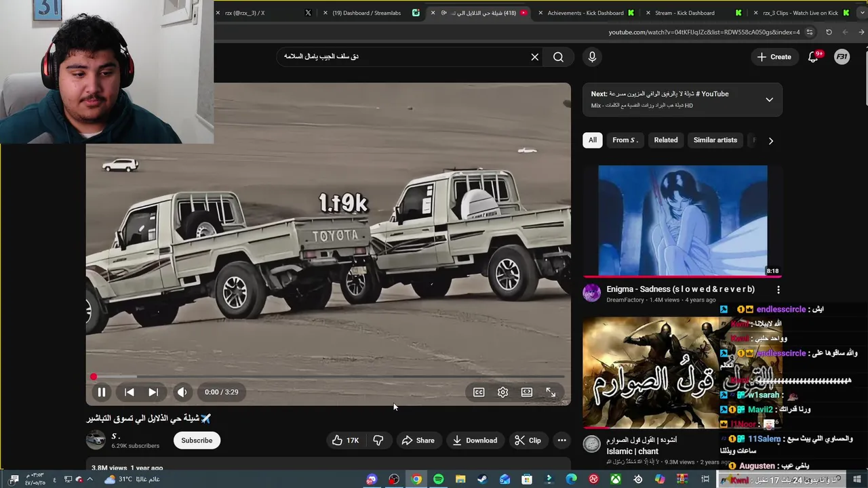Click the Download button
This screenshot has height=488, width=868.
[475, 441]
